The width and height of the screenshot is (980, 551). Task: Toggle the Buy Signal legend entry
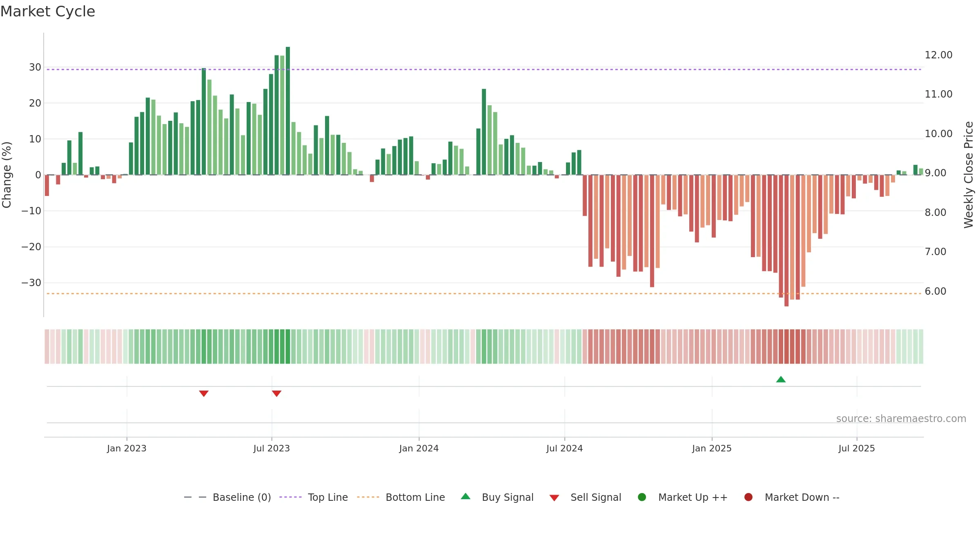[x=497, y=497]
